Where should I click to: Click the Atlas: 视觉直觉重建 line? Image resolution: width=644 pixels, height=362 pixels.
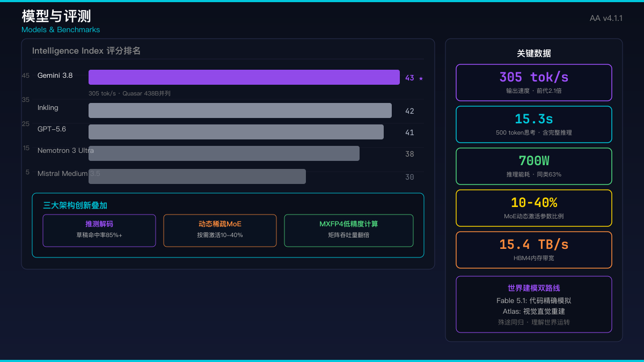(534, 311)
